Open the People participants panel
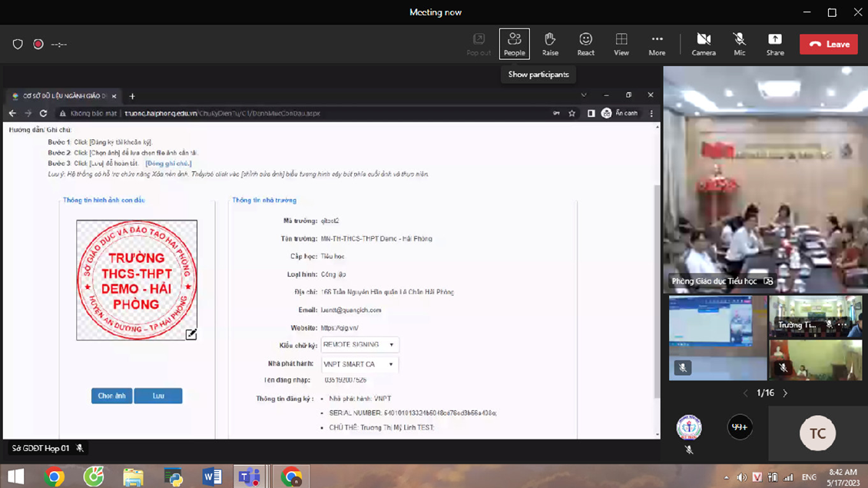This screenshot has width=868, height=488. click(514, 44)
